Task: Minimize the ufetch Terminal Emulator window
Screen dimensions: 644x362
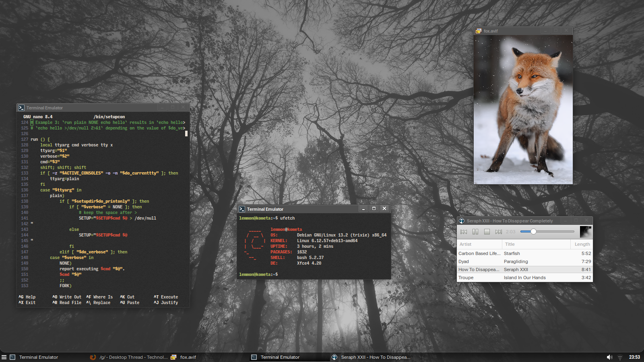Action: pos(363,209)
